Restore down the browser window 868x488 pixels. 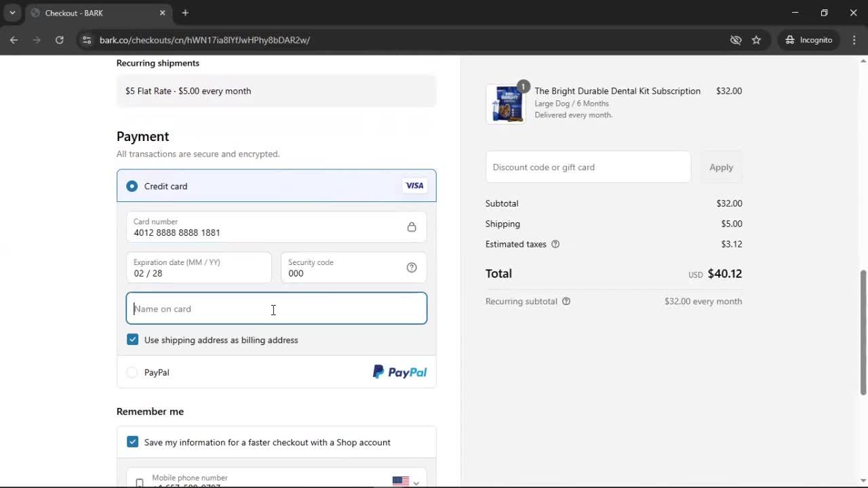pos(824,13)
